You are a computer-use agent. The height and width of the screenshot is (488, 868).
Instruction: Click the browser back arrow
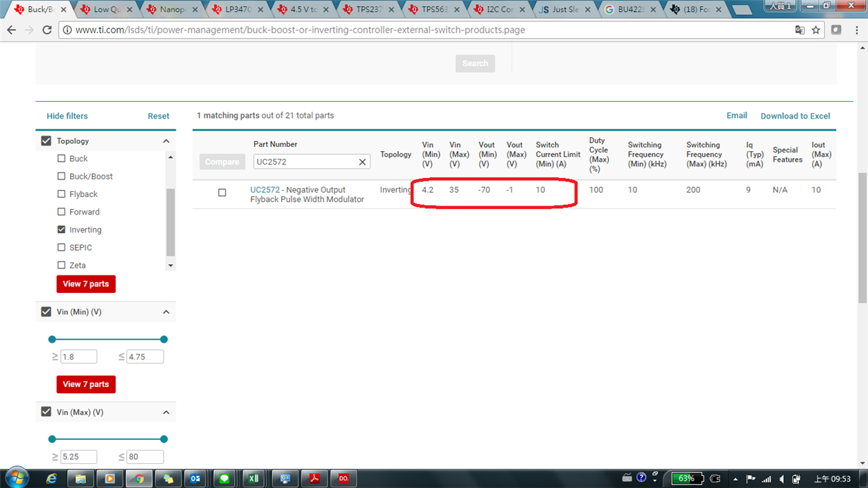(x=11, y=30)
